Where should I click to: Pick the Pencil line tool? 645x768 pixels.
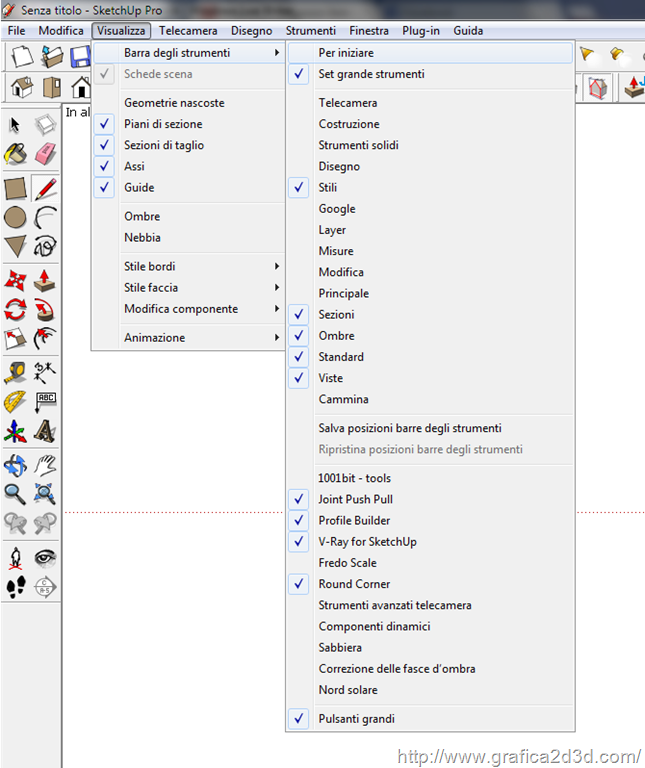click(45, 187)
